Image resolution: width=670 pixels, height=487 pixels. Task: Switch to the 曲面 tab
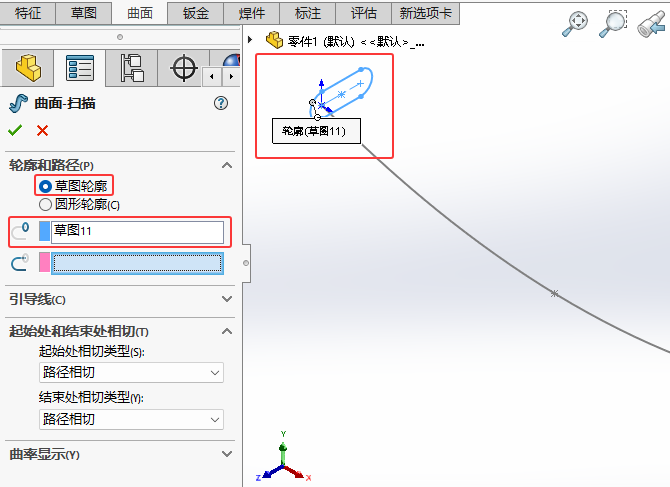pos(140,13)
